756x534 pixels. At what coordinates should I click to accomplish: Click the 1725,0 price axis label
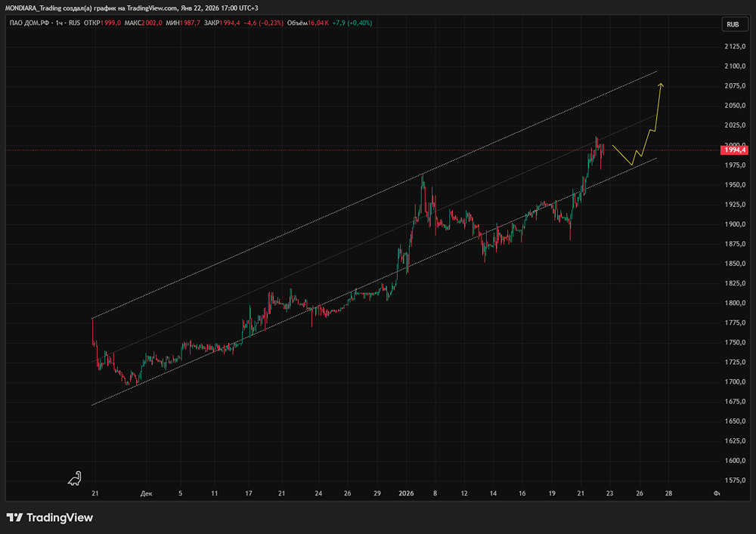click(735, 362)
